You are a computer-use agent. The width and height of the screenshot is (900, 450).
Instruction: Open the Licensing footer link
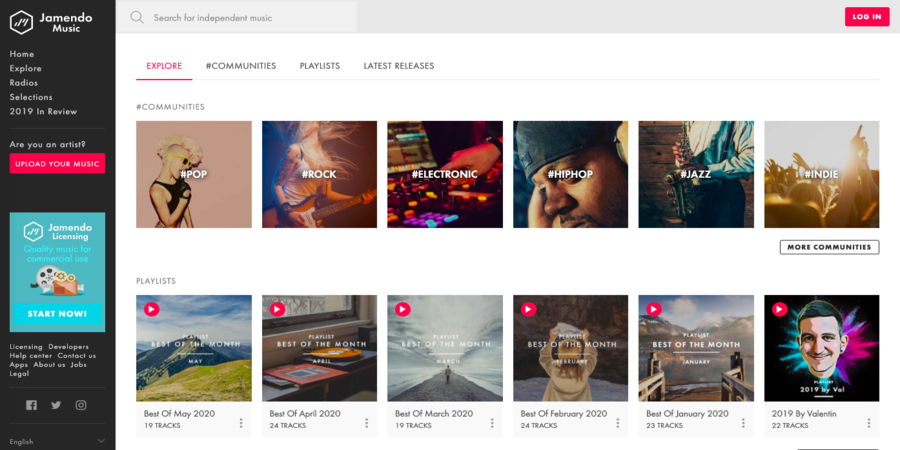pos(26,347)
